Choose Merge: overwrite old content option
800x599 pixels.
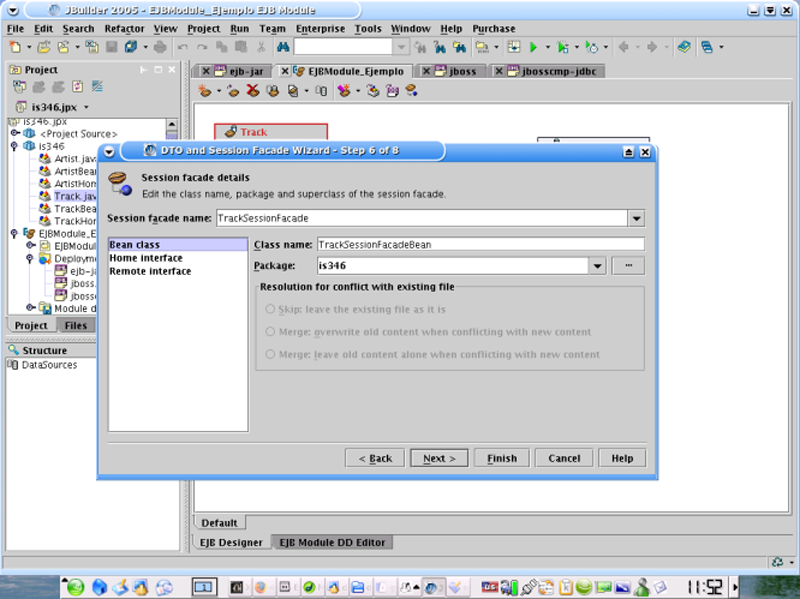point(270,332)
